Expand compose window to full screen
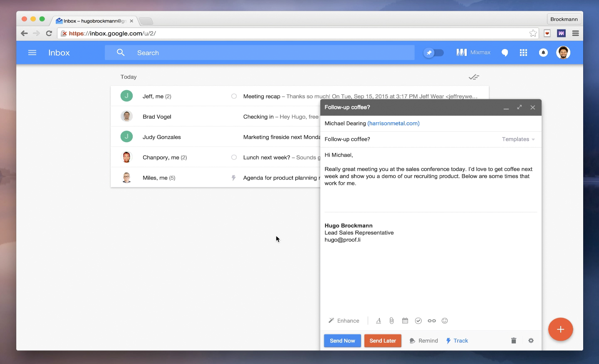The image size is (599, 364). coord(519,107)
